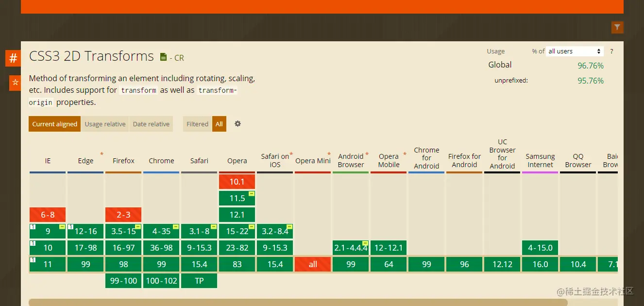Click the hash permalink icon

pos(13,58)
